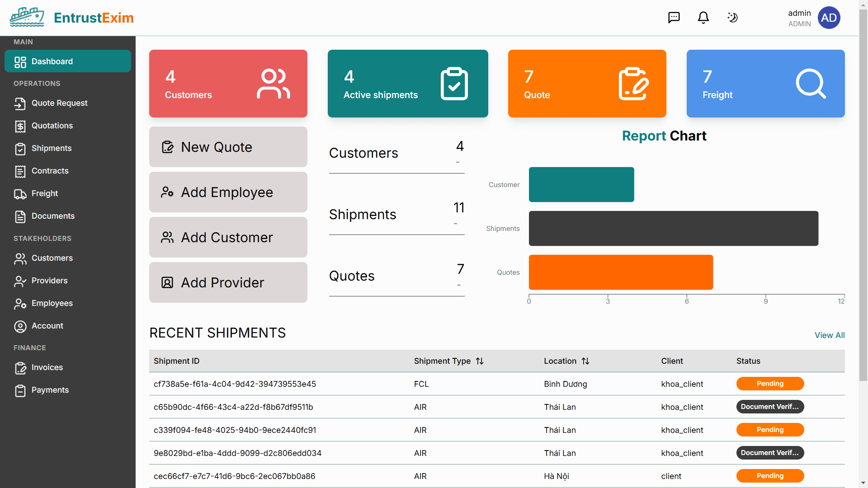Image resolution: width=868 pixels, height=488 pixels.
Task: Open Contracts in sidebar
Action: pyautogui.click(x=68, y=171)
